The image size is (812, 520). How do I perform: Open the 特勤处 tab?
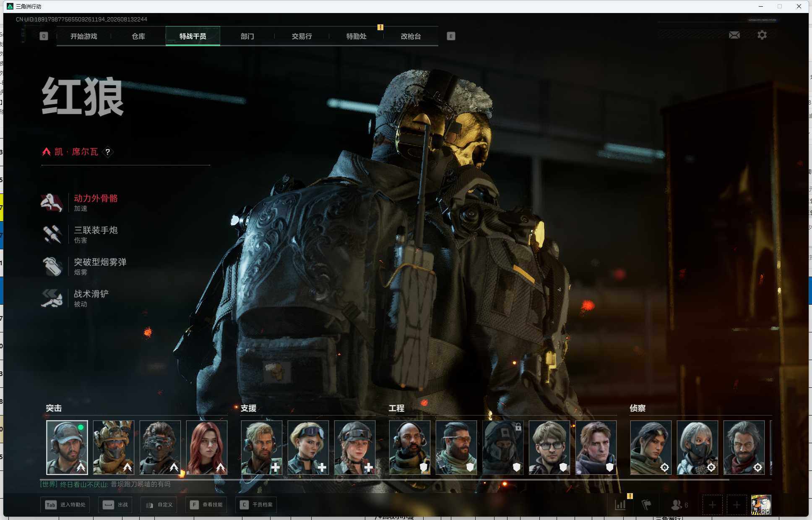click(x=357, y=36)
